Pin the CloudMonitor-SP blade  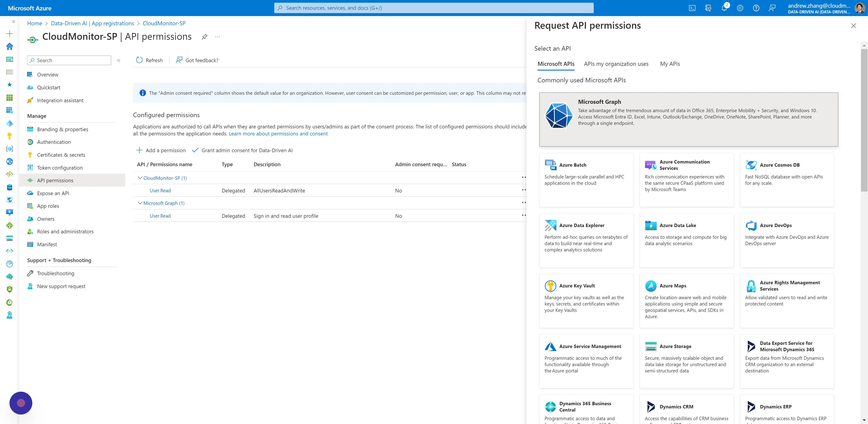[x=204, y=37]
